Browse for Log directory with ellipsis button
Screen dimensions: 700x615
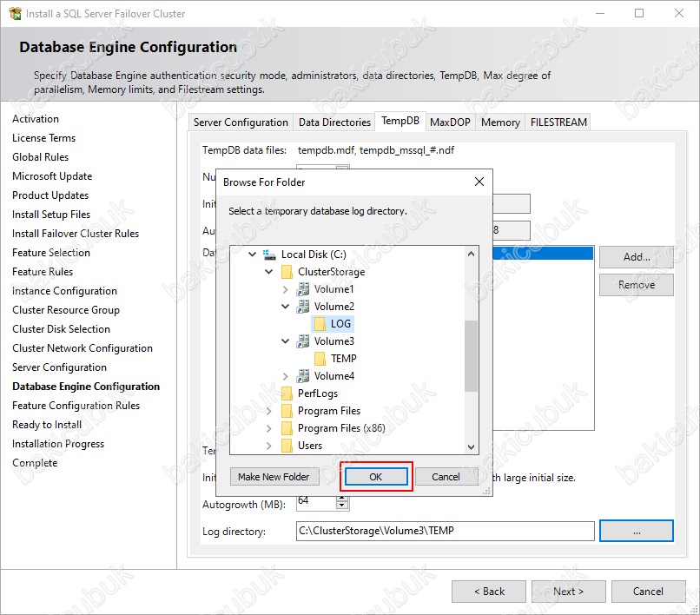(x=636, y=531)
